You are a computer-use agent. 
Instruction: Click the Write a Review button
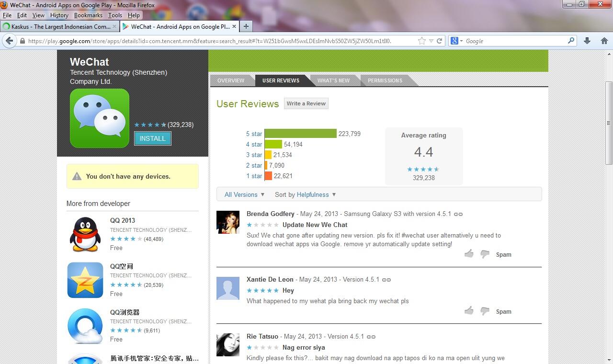(306, 103)
